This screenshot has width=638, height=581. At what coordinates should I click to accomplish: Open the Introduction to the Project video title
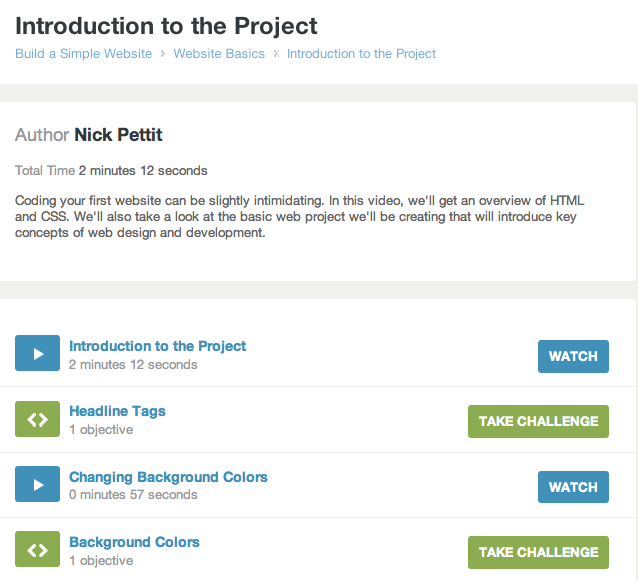click(x=157, y=346)
